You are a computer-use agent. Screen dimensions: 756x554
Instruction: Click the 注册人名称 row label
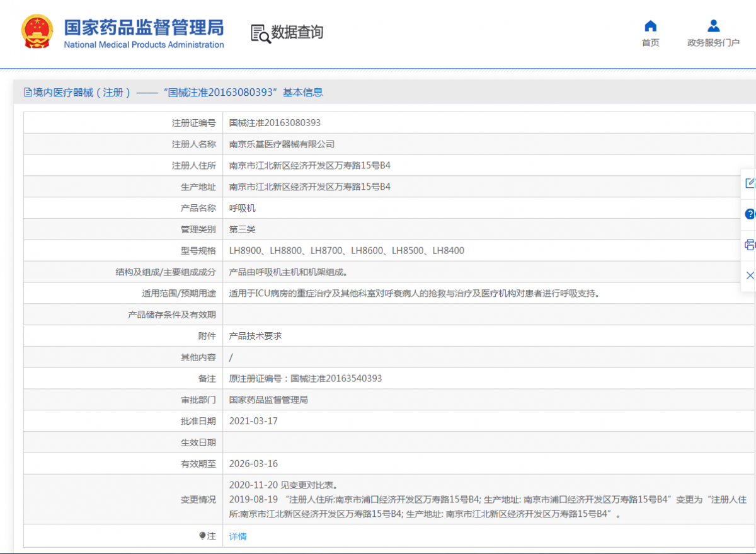point(194,144)
